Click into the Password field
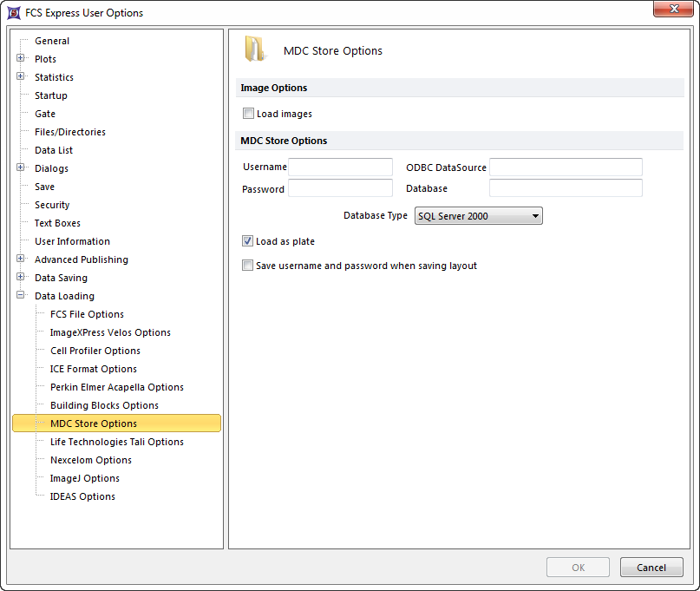Image resolution: width=700 pixels, height=591 pixels. tap(340, 188)
